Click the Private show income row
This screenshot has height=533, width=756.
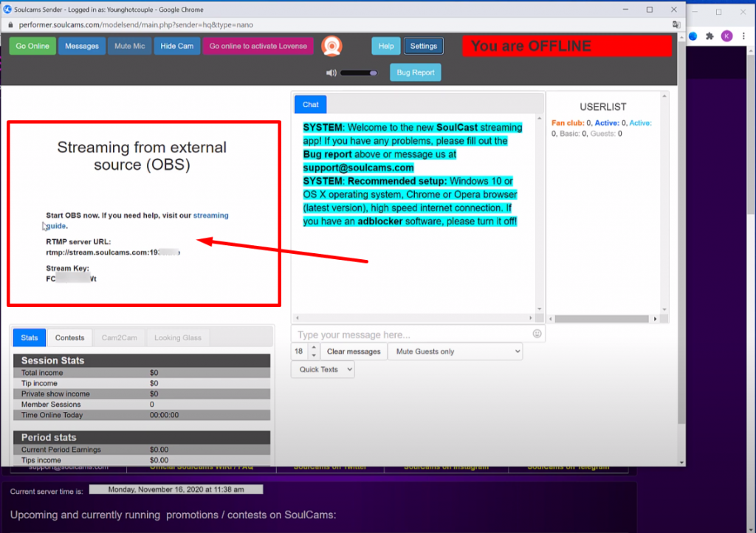click(x=142, y=393)
